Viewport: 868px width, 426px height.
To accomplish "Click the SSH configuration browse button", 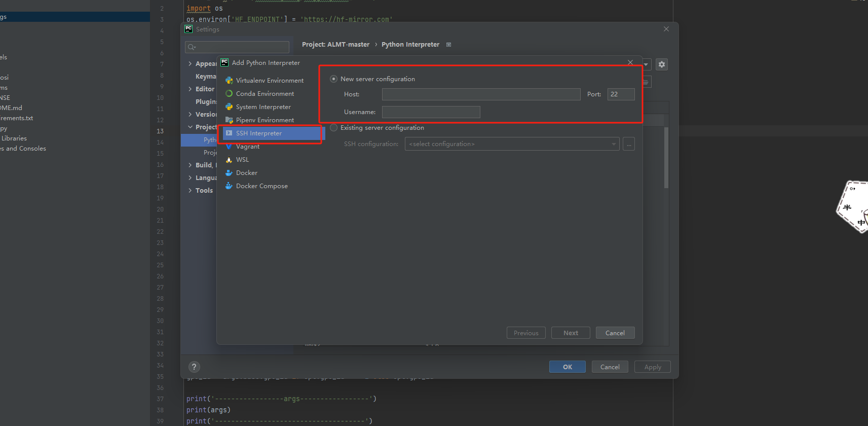I will tap(629, 144).
